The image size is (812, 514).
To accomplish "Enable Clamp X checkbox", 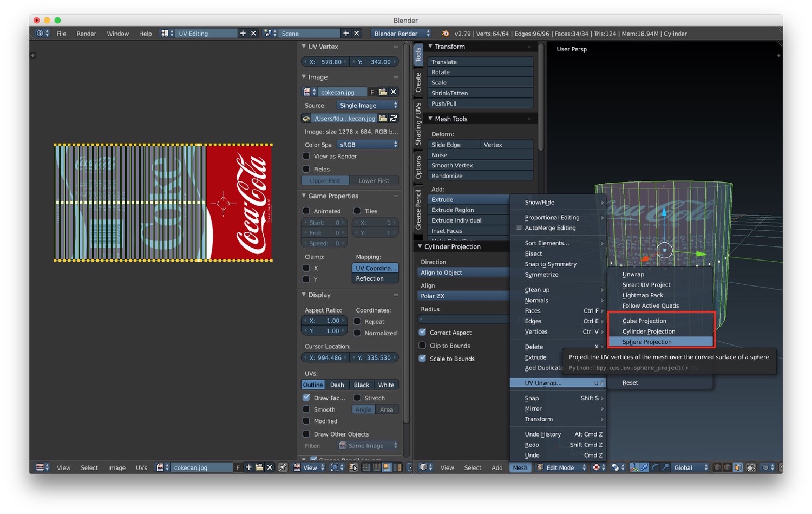I will click(x=306, y=268).
